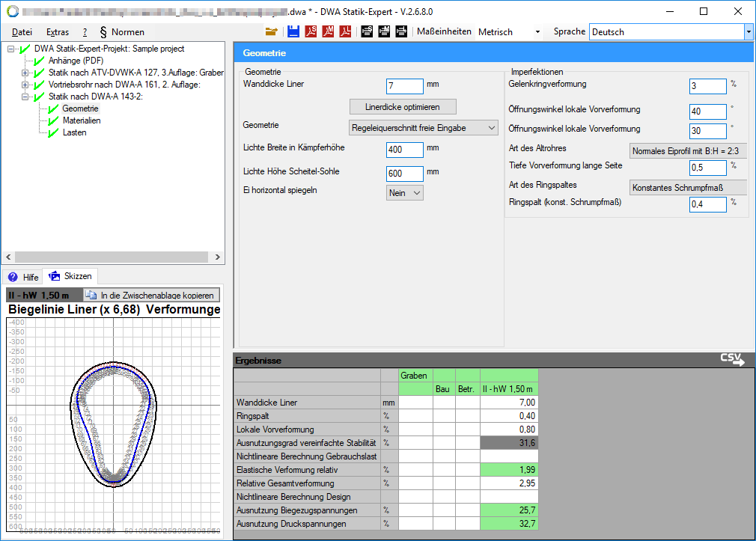756x541 pixels.
Task: Open the Geometrie cross-section type dropdown
Action: [x=424, y=128]
